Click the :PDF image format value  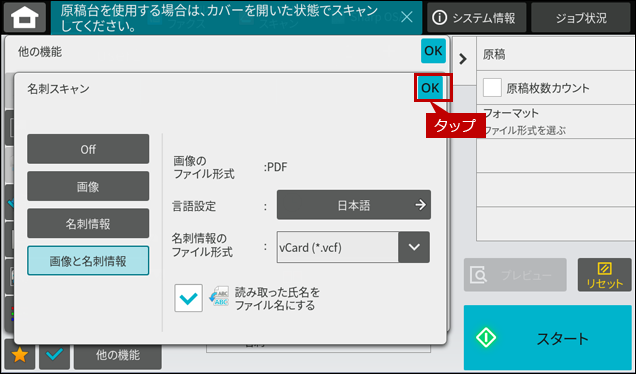point(275,167)
